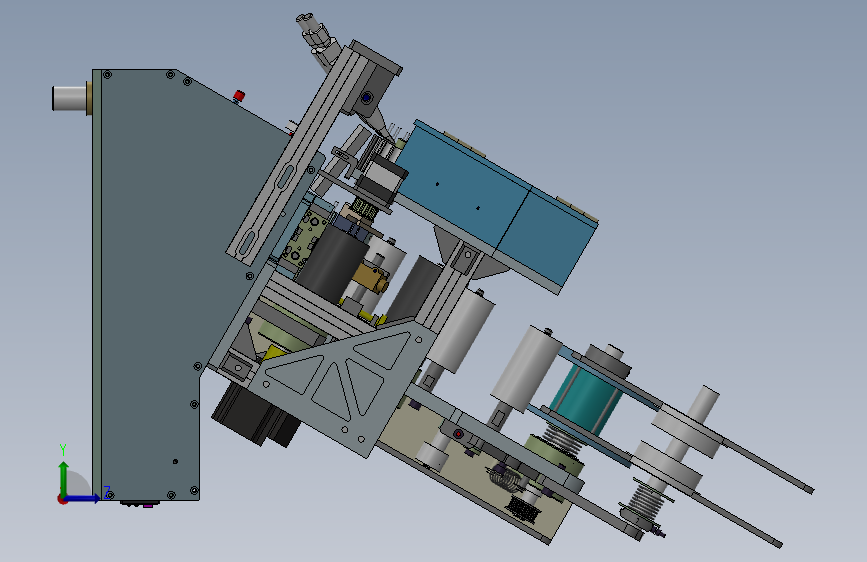This screenshot has width=867, height=562.
Task: Select the teal cylinder between the plates
Action: tap(585, 397)
